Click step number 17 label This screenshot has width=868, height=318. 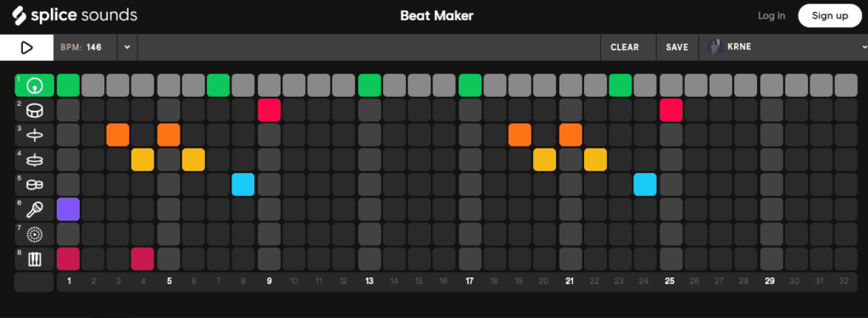470,282
